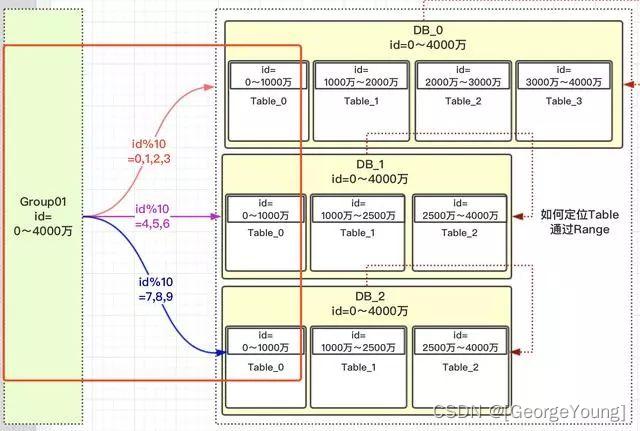Select Table_3 label inside DB_0
640x431 pixels.
564,101
